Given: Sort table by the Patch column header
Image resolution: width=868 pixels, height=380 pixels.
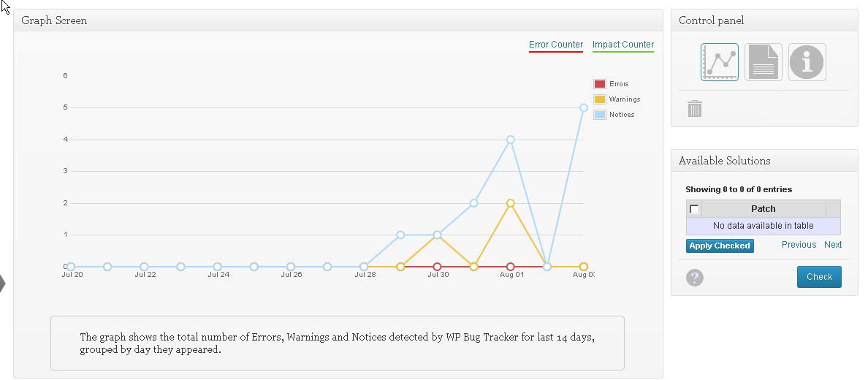Looking at the screenshot, I should click(x=764, y=209).
